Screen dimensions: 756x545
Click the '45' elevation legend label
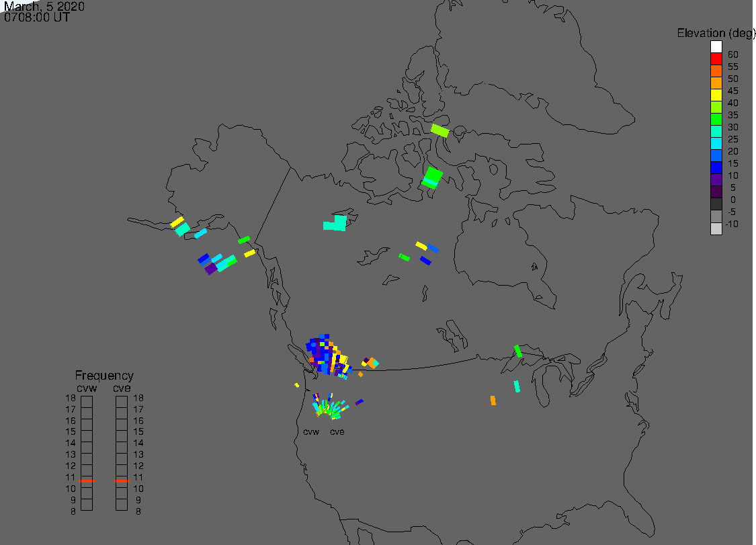point(733,91)
